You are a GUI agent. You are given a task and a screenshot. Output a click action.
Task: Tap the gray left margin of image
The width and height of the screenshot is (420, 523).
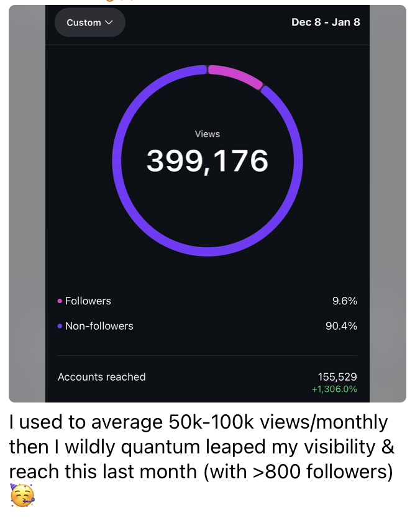pos(26,205)
